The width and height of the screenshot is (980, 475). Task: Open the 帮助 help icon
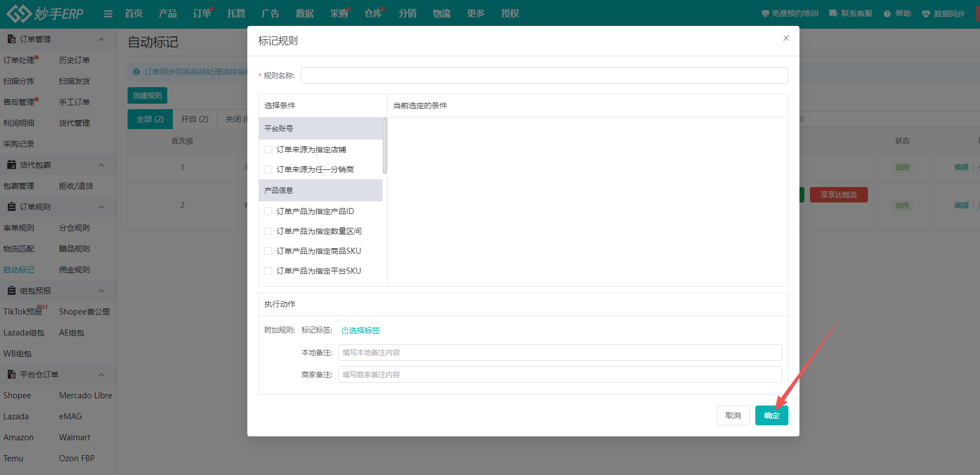point(887,14)
